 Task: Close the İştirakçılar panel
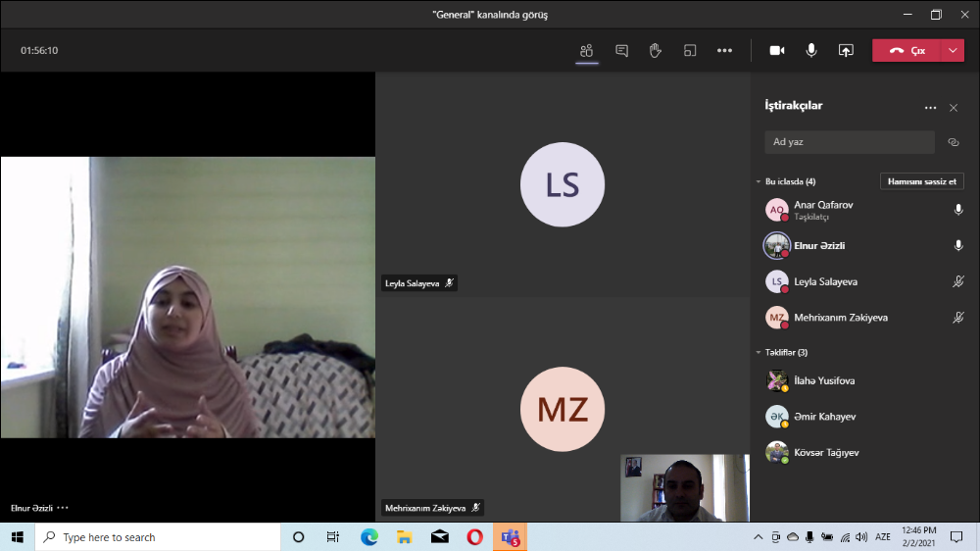coord(954,108)
